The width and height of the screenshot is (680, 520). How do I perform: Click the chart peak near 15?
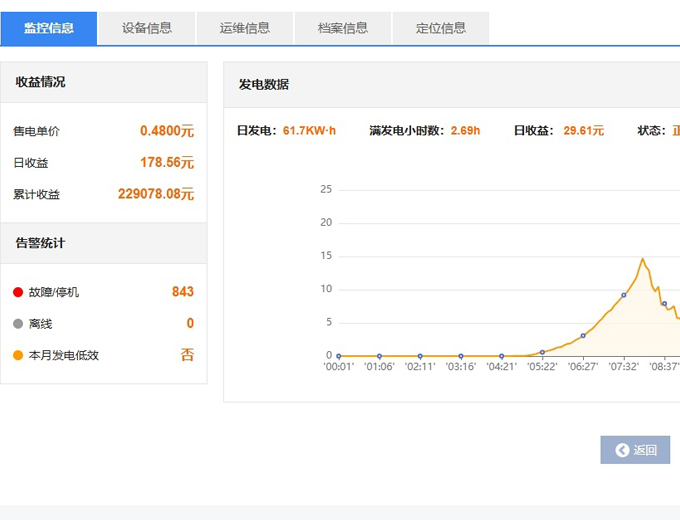(643, 259)
